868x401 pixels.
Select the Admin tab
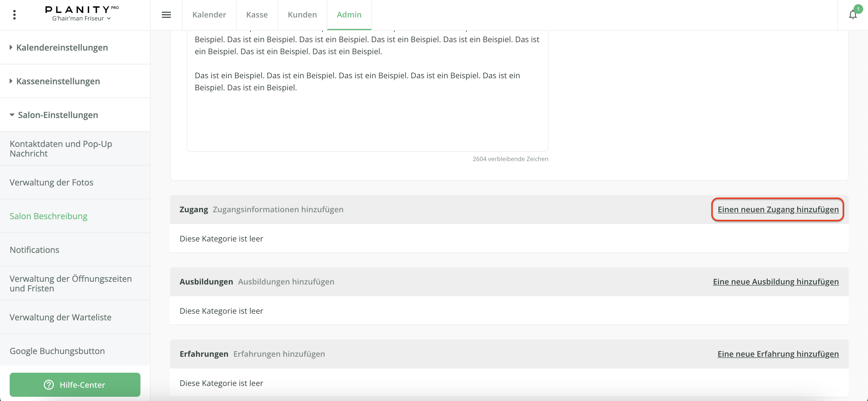(x=349, y=15)
